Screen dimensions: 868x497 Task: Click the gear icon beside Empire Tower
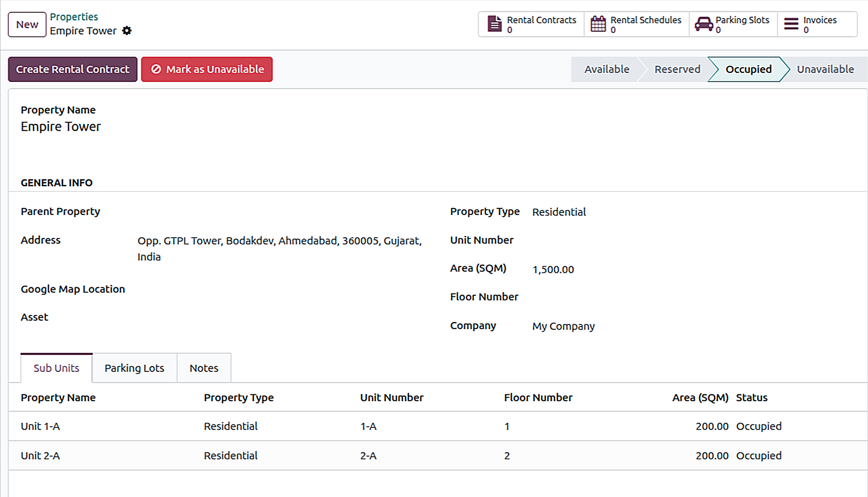[x=127, y=31]
